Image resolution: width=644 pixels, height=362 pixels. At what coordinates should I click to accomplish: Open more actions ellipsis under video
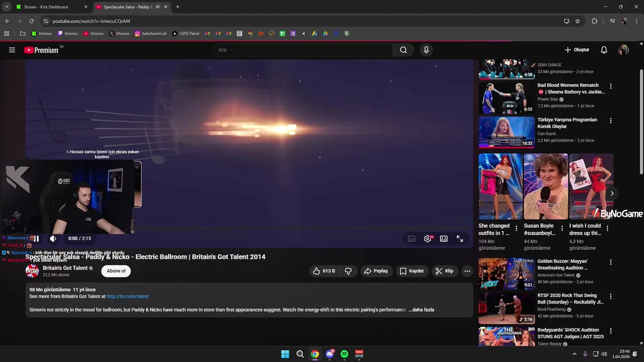(467, 271)
